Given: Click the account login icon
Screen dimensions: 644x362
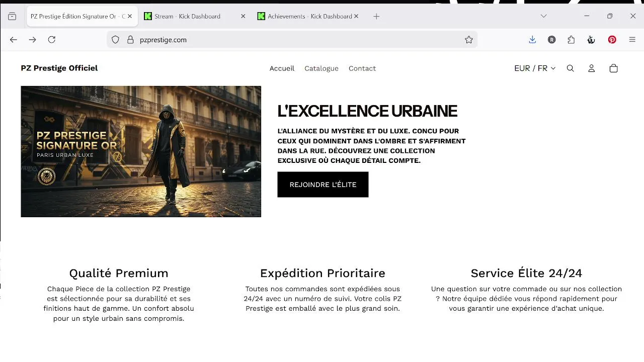Looking at the screenshot, I should point(592,68).
